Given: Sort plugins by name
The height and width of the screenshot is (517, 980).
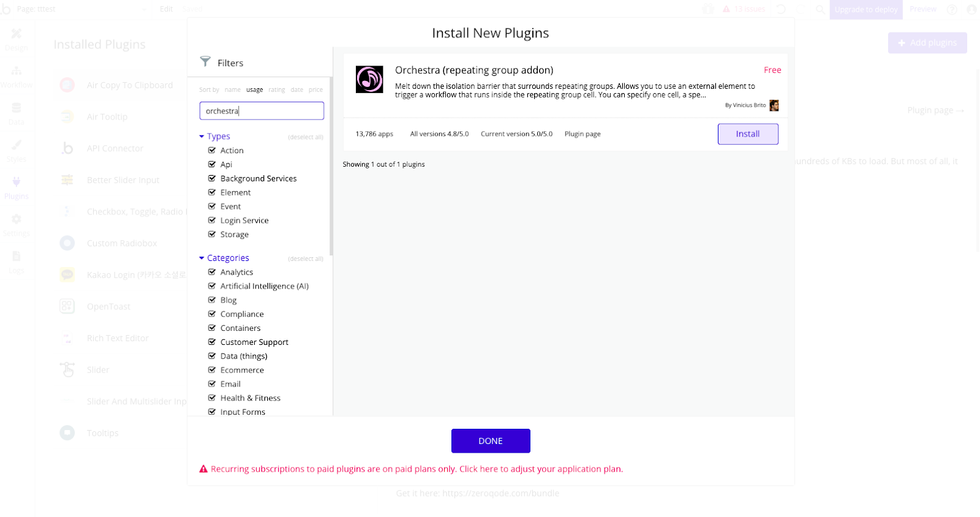Looking at the screenshot, I should pos(233,89).
